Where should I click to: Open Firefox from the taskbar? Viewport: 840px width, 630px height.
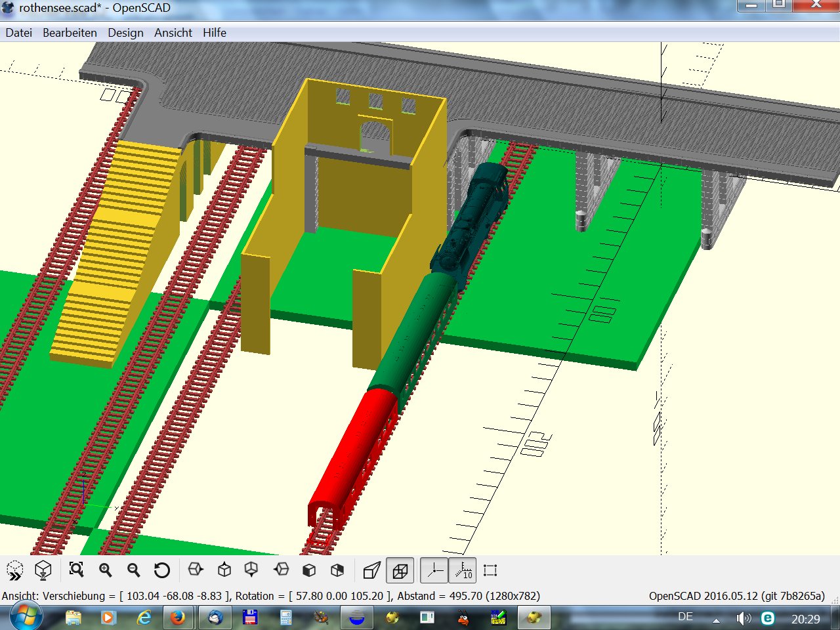177,618
